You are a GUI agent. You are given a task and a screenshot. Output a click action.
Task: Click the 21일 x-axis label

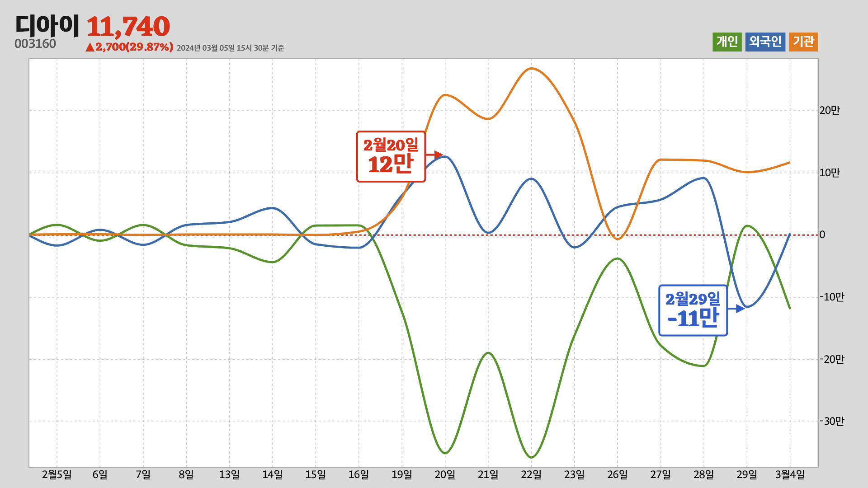tap(488, 475)
